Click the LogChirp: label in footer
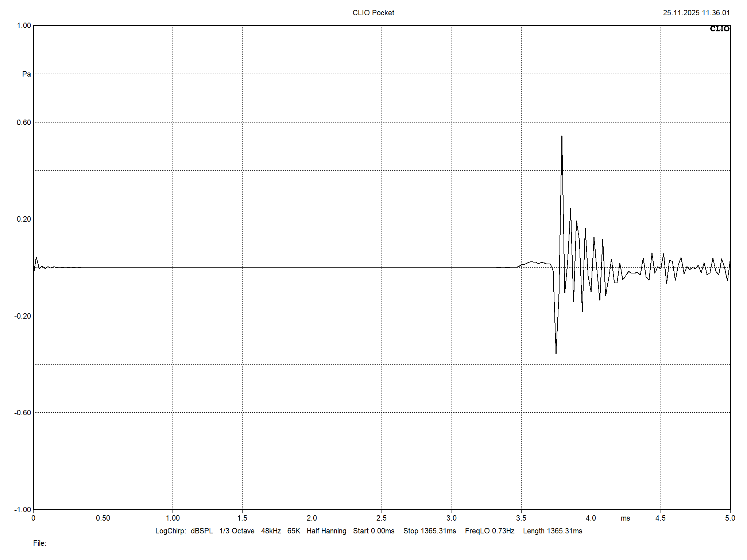747x560 pixels. pos(171,531)
